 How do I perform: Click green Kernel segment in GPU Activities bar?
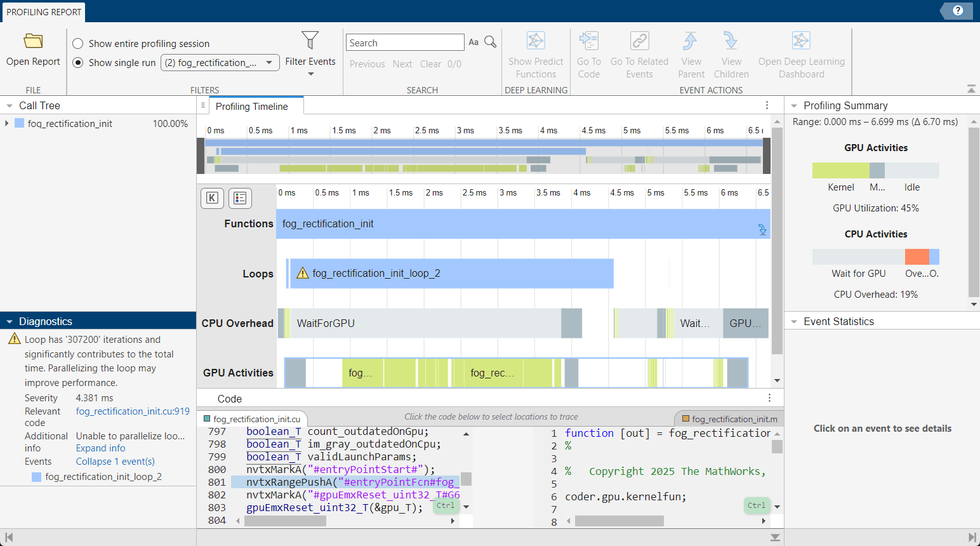(x=841, y=170)
